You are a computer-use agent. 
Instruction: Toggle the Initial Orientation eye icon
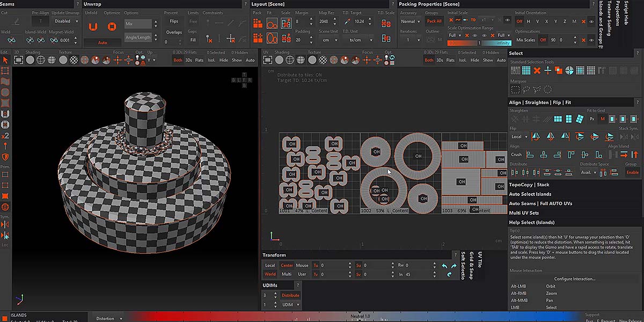click(591, 21)
